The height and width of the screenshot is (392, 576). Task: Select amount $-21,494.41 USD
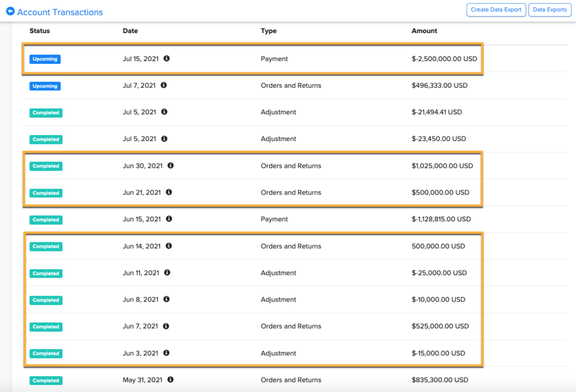(x=437, y=112)
